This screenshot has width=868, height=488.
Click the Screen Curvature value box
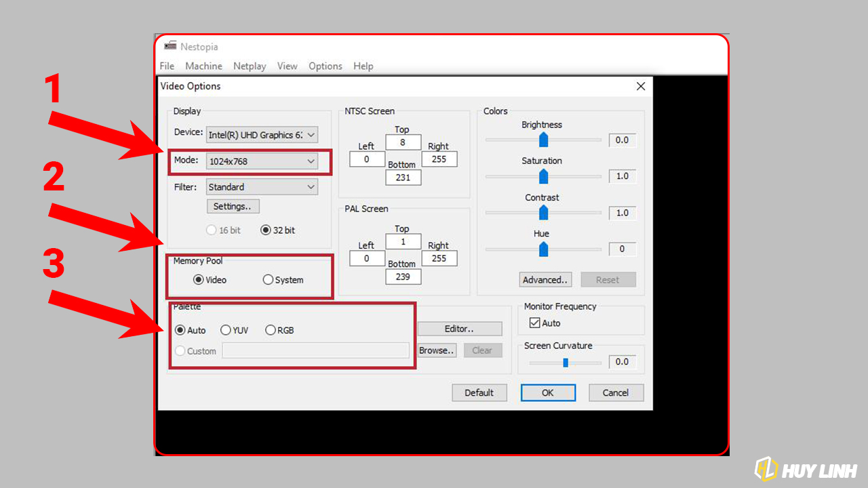point(623,362)
